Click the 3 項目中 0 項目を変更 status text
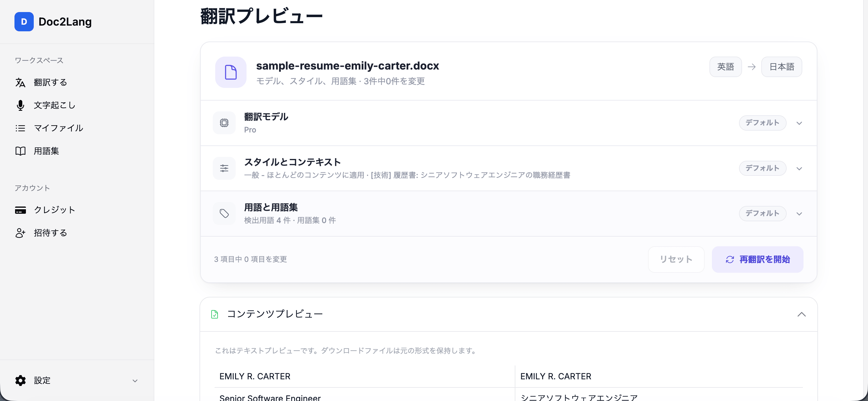 point(250,259)
